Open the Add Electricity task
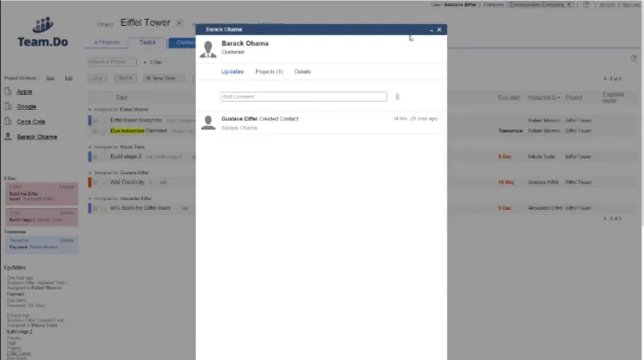 [x=127, y=182]
